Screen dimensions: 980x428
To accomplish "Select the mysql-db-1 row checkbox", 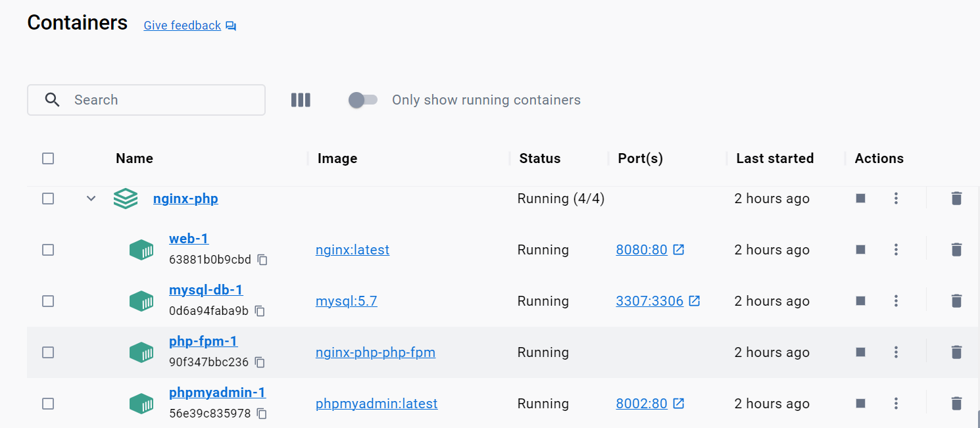I will pos(48,301).
